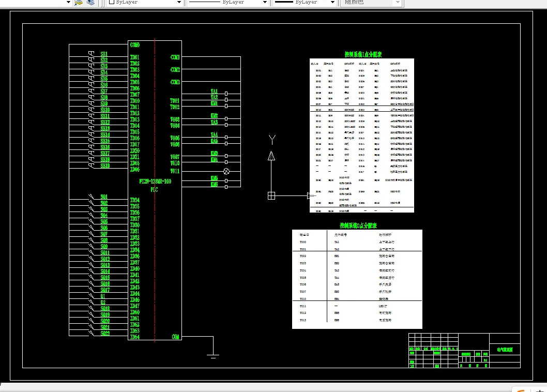This screenshot has height=392, width=547.
Task: Select the SQ22 limit switch label
Action: 105,334
